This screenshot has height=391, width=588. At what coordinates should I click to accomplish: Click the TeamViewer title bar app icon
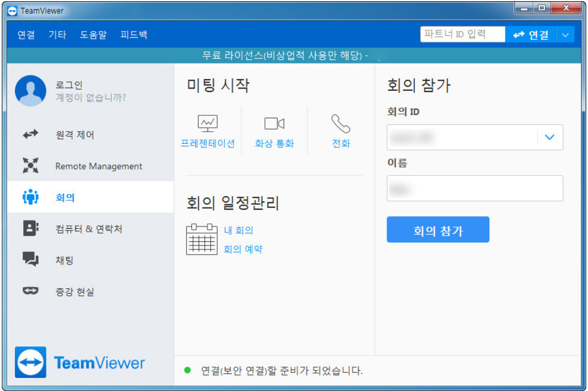[12, 11]
